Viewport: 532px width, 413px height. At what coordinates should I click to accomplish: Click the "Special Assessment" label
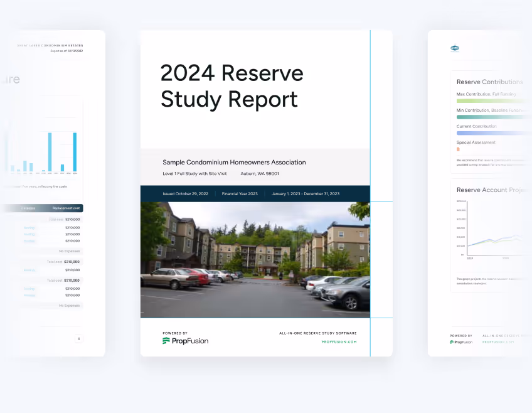[x=476, y=142]
